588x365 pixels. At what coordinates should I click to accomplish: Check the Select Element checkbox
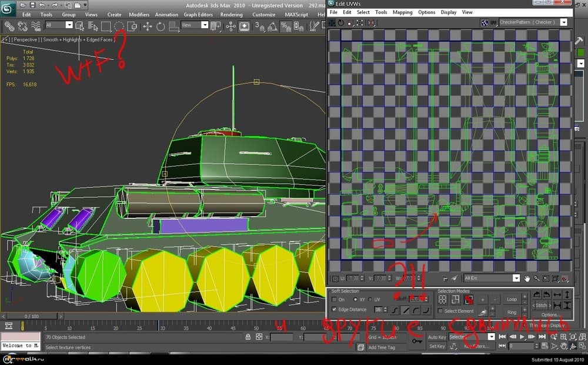(x=441, y=311)
